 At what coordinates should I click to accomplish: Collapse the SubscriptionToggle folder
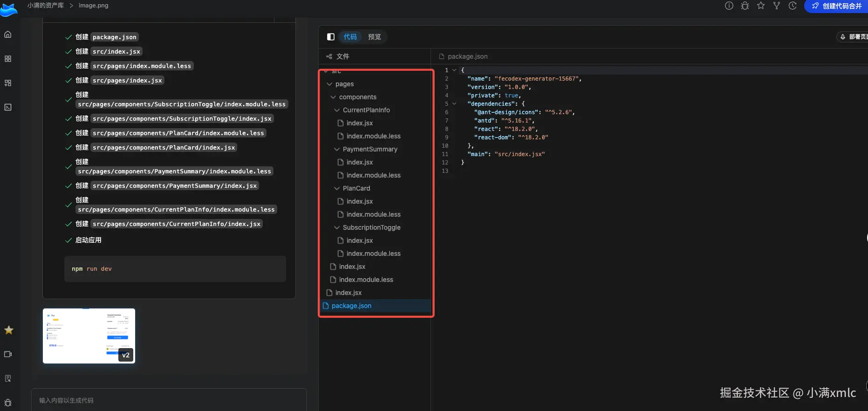(x=337, y=227)
